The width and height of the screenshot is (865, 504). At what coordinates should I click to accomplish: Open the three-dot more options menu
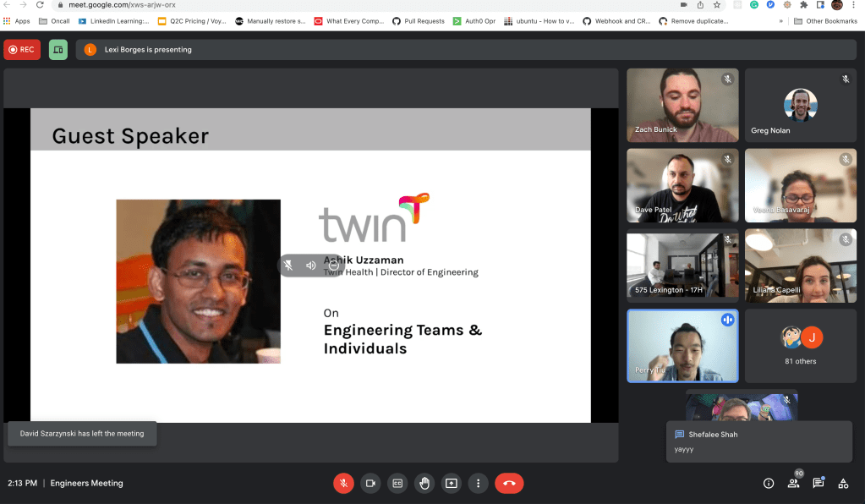pos(479,483)
